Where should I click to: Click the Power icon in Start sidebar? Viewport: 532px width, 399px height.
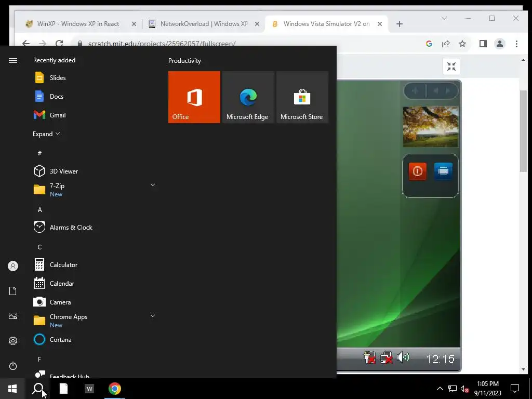pyautogui.click(x=13, y=366)
